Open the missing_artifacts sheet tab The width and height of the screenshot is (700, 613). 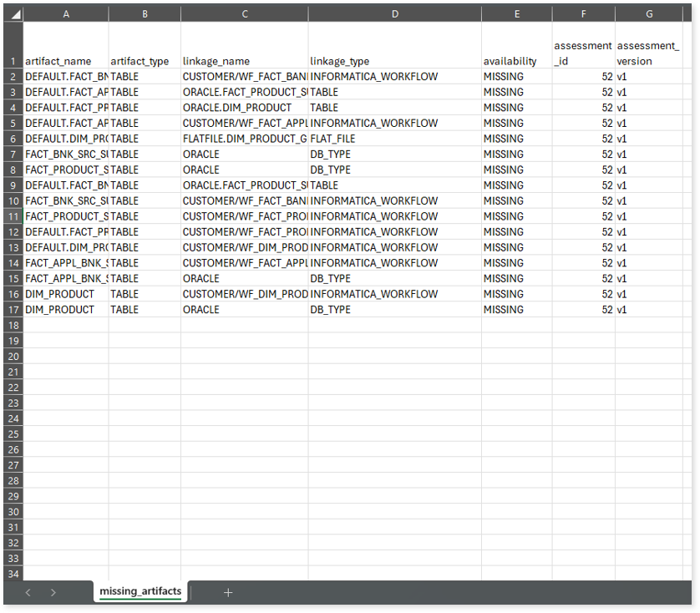click(x=140, y=591)
